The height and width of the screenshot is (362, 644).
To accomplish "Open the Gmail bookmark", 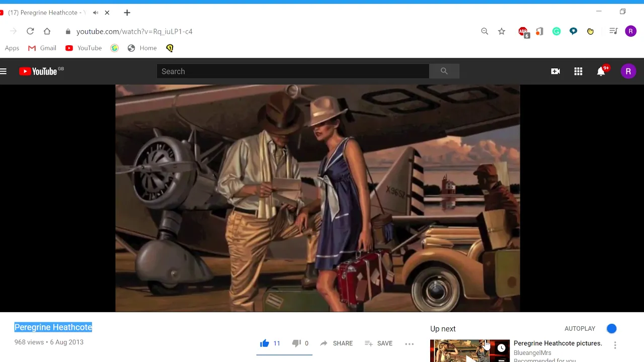I will coord(42,48).
